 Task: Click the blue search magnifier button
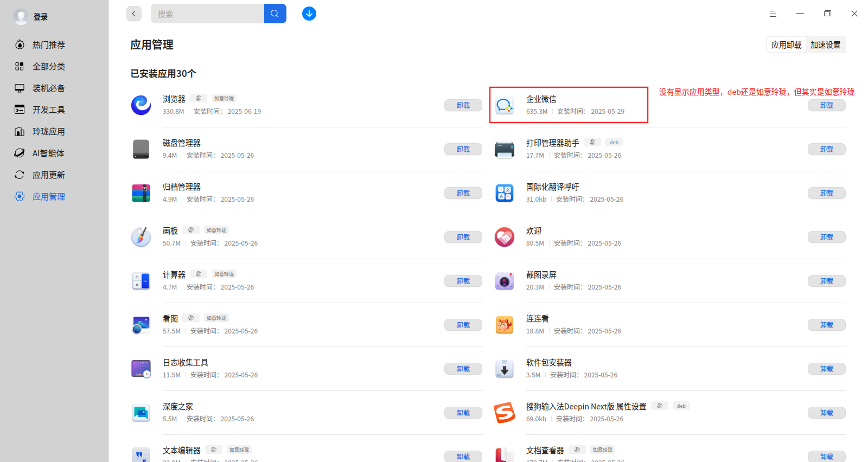[x=275, y=14]
